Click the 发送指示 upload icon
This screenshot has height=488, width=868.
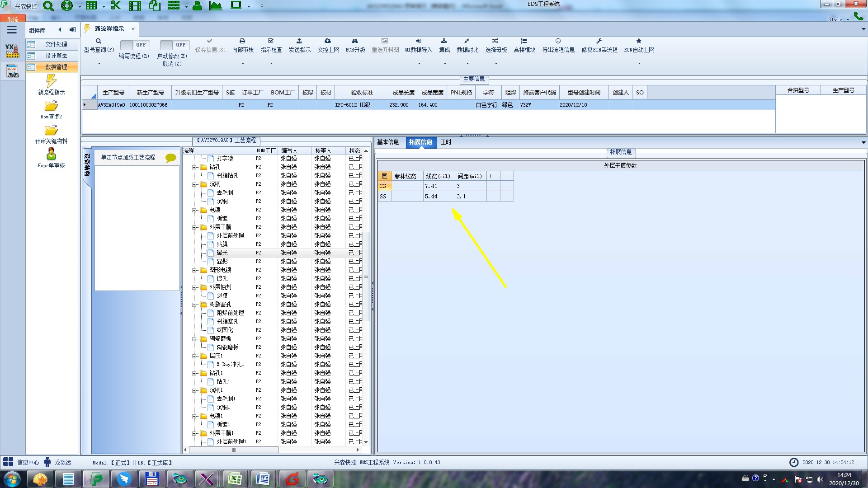tap(299, 41)
